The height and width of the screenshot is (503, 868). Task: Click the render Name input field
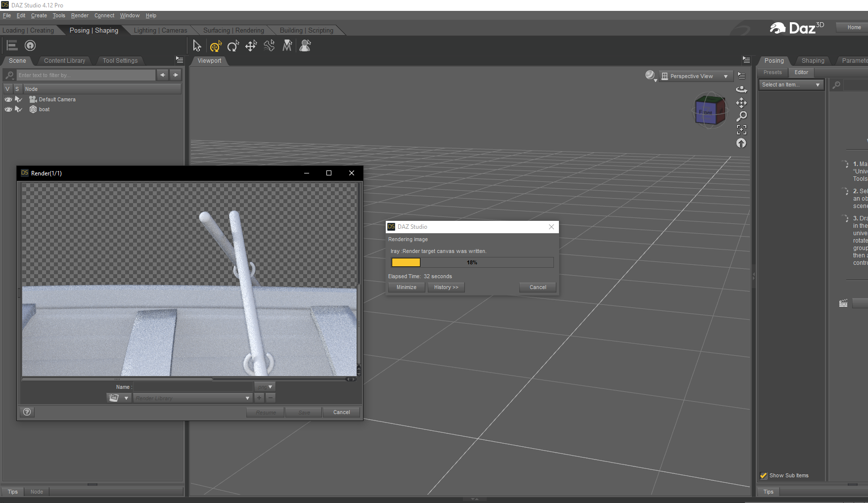[x=193, y=387]
